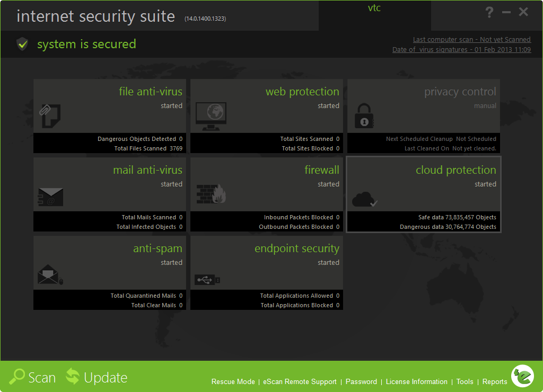Screen dimensions: 543x392
Task: Open eScan Remote Support link
Action: [x=300, y=381]
